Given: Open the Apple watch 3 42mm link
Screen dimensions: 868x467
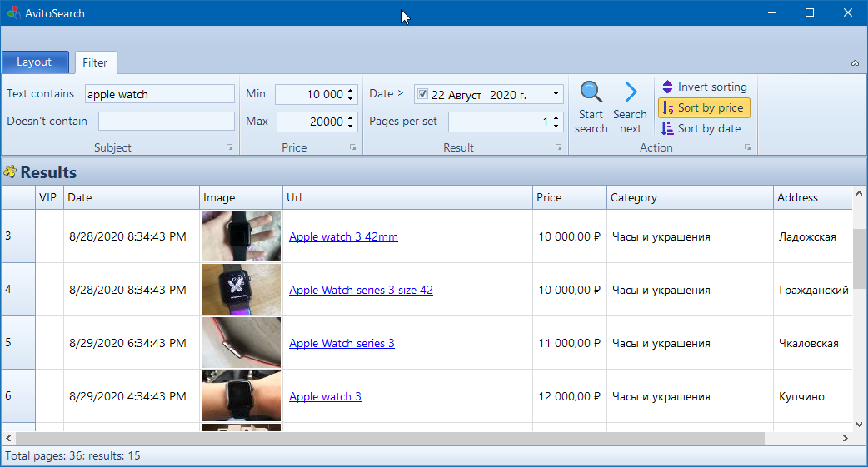Looking at the screenshot, I should (343, 236).
